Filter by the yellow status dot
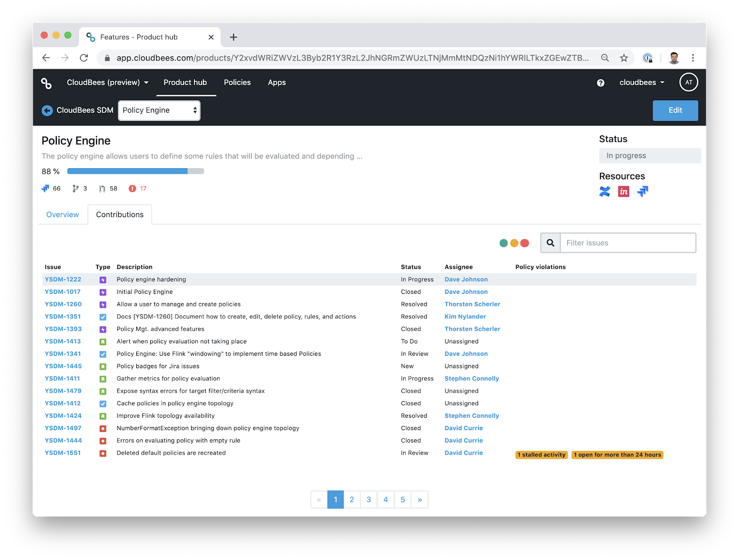 [x=514, y=243]
